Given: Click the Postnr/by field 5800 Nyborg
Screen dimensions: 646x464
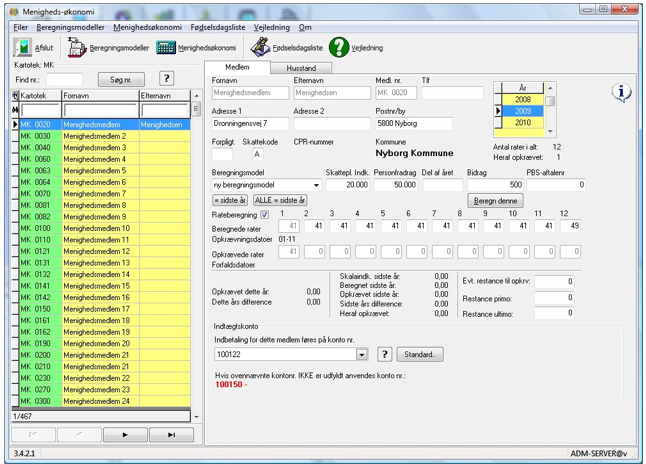Looking at the screenshot, I should [414, 123].
